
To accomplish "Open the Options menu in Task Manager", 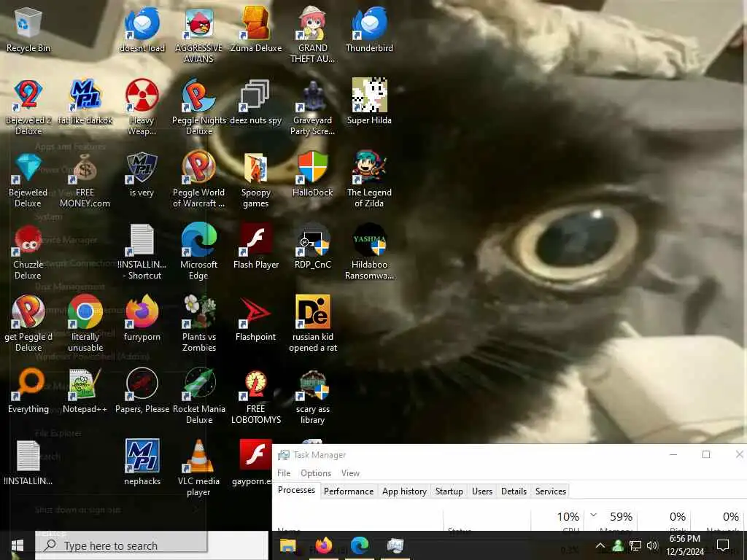I will [316, 472].
